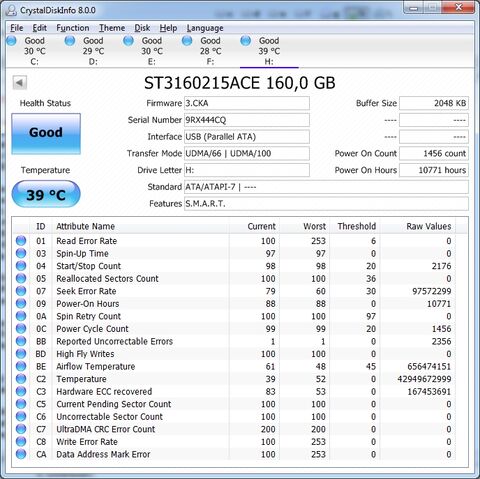Viewport: 480px width, 479px height.
Task: Open the Theme menu
Action: (112, 28)
